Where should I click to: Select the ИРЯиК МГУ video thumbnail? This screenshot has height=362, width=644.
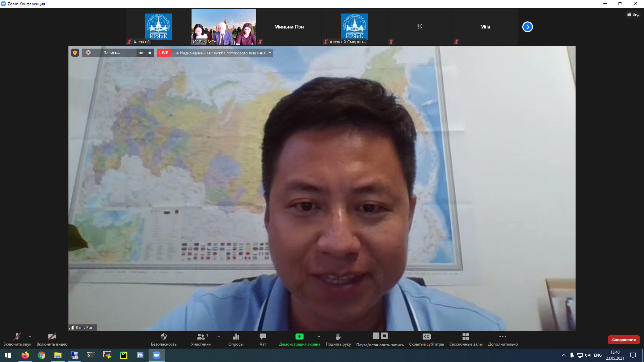(223, 27)
